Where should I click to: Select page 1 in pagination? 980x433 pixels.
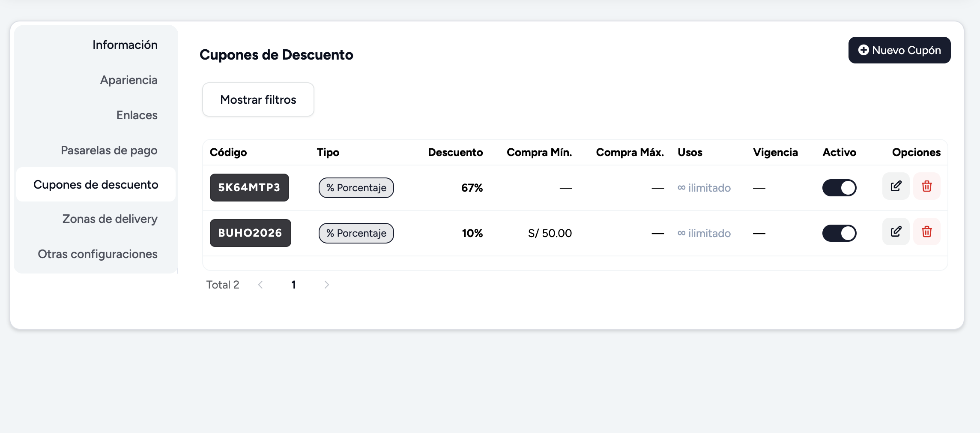(x=293, y=285)
